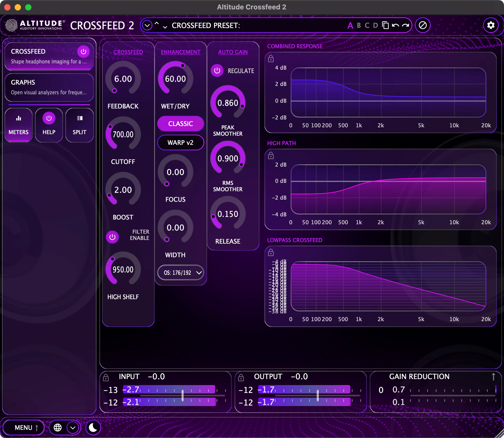This screenshot has width=504, height=438.
Task: Open the Menu button
Action: (24, 428)
